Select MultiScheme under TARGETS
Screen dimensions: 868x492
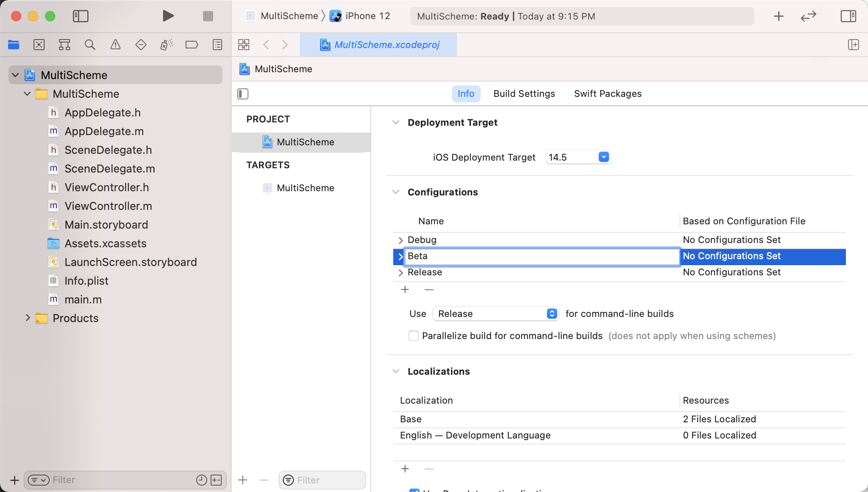pos(305,188)
